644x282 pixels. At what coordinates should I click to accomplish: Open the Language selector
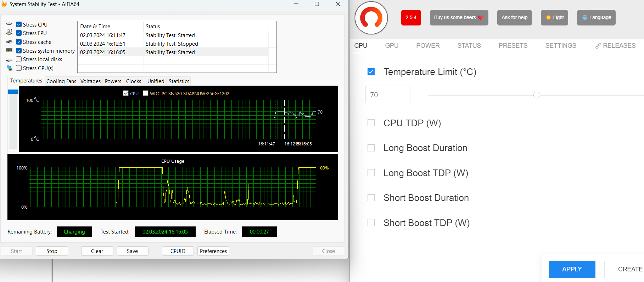coord(596,18)
